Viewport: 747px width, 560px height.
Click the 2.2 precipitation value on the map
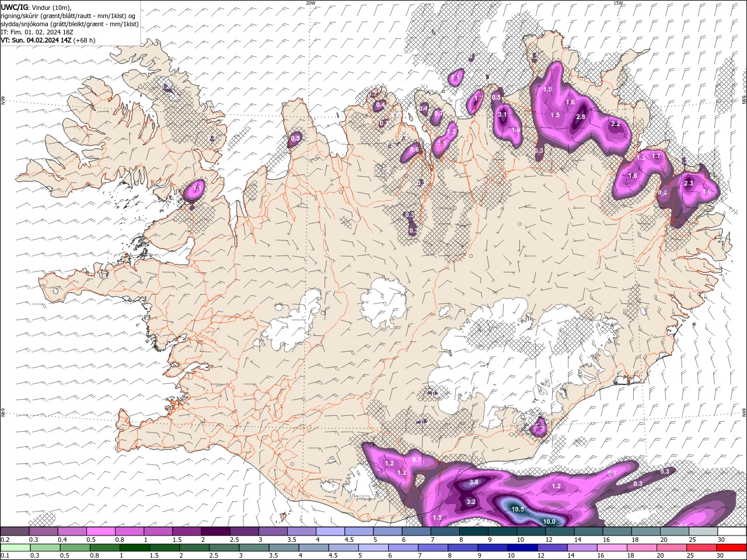coord(615,124)
